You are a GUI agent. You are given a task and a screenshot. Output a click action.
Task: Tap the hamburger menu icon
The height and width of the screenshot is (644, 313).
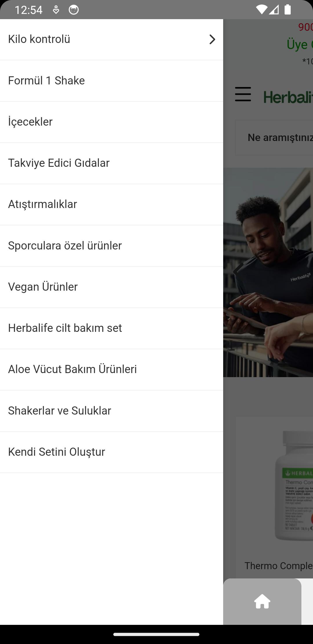point(243,94)
